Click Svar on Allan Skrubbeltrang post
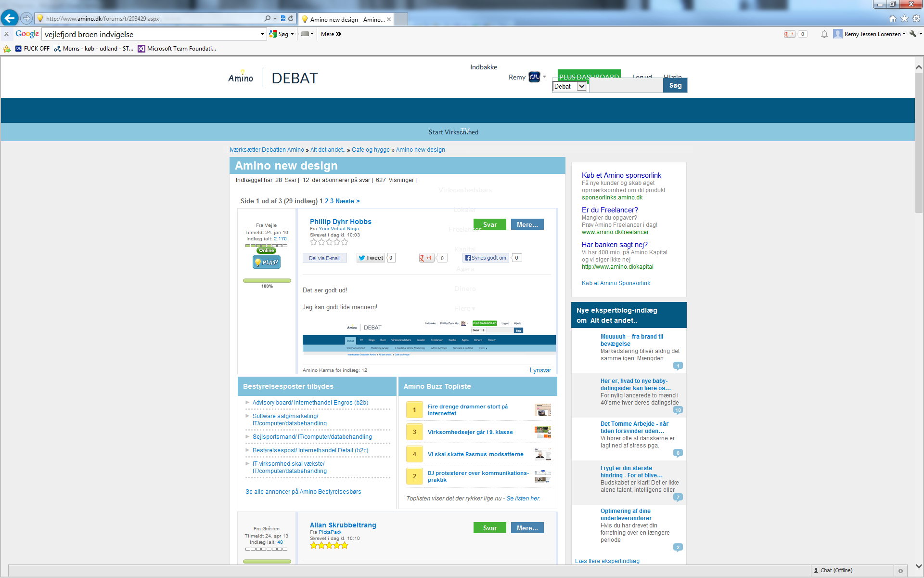Viewport: 924px width, 578px height. click(489, 528)
